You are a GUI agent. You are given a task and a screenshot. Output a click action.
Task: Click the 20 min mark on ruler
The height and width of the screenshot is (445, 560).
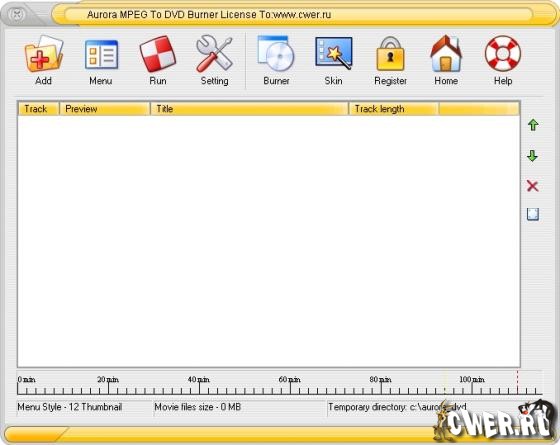click(x=108, y=379)
